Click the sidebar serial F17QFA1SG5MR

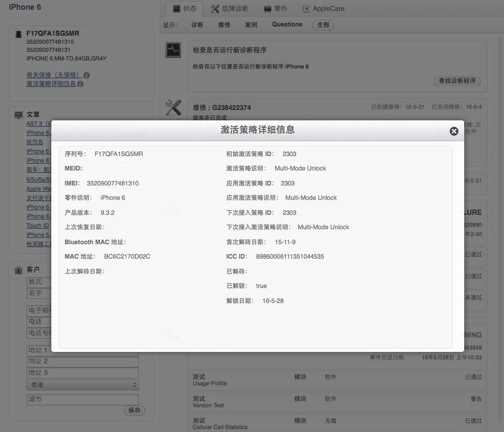(52, 33)
